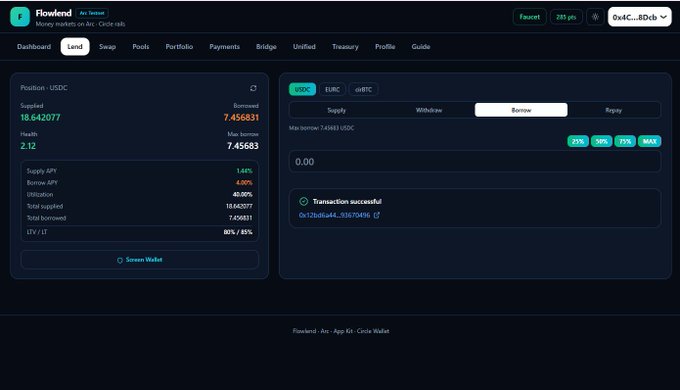Select the cirBTC asset chip
The width and height of the screenshot is (680, 390).
pyautogui.click(x=363, y=89)
